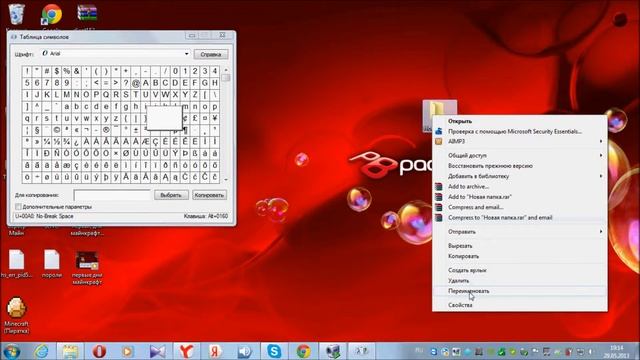Click Открыть in the context menu

pyautogui.click(x=520, y=121)
